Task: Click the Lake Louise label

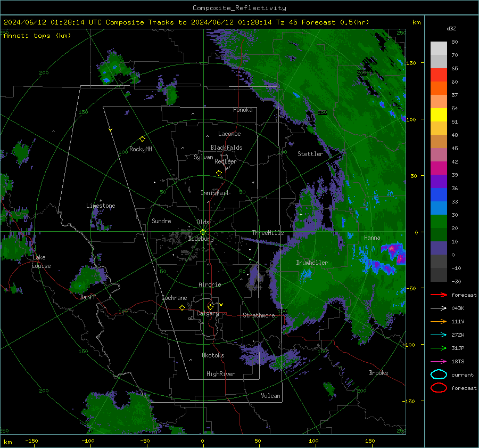Action: [x=41, y=262]
